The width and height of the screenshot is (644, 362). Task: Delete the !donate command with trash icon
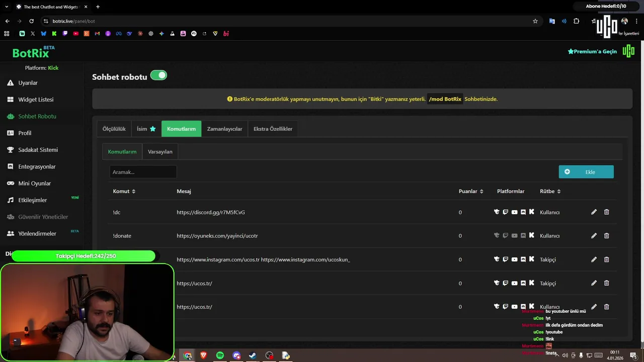click(606, 236)
